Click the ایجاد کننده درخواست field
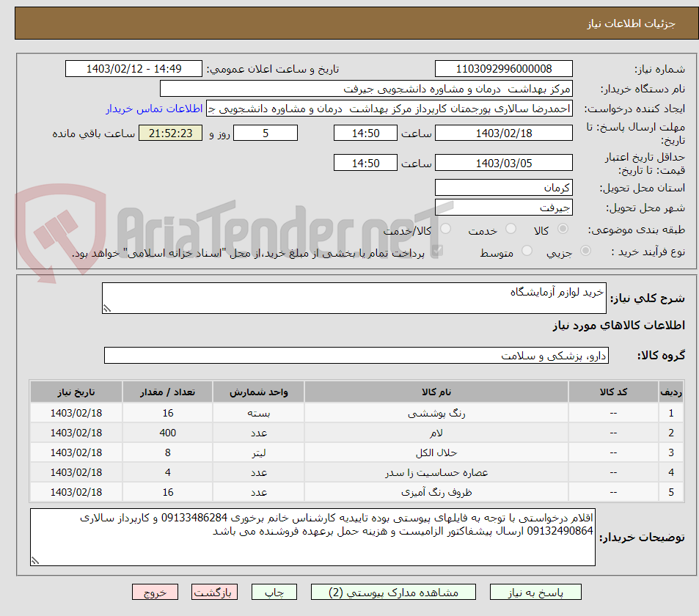The image size is (699, 616). 389,109
